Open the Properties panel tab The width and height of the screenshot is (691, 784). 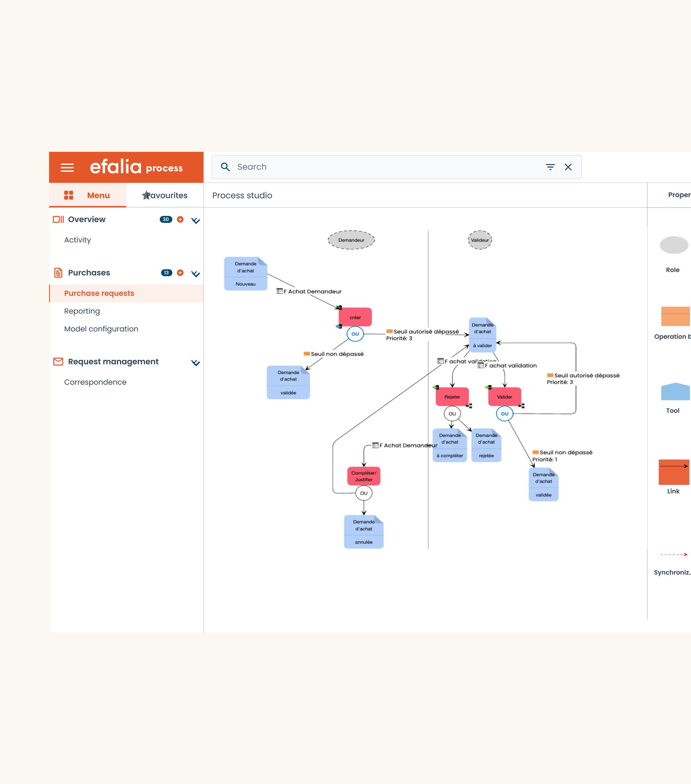(679, 195)
